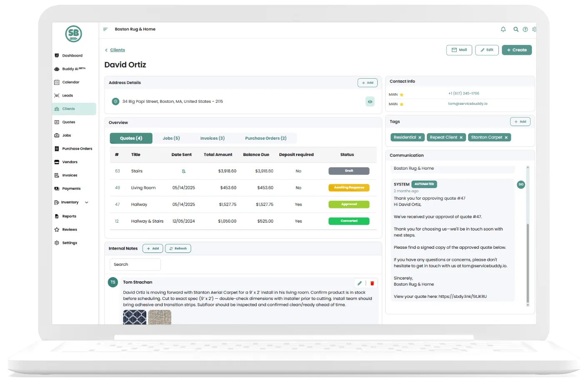
Task: Go back using the Clients breadcrumb link
Action: (x=117, y=50)
